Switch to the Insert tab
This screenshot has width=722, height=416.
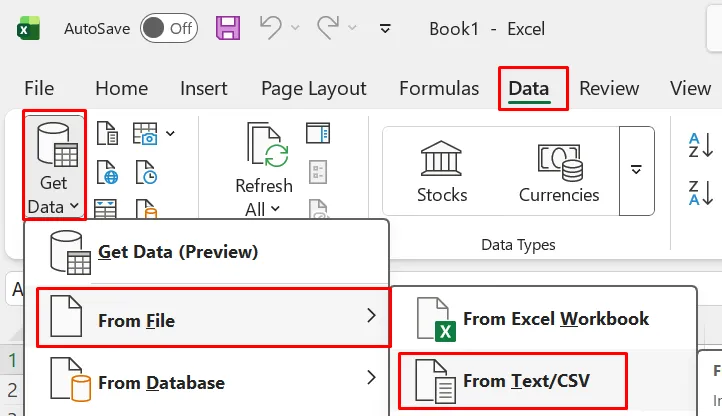coord(204,88)
